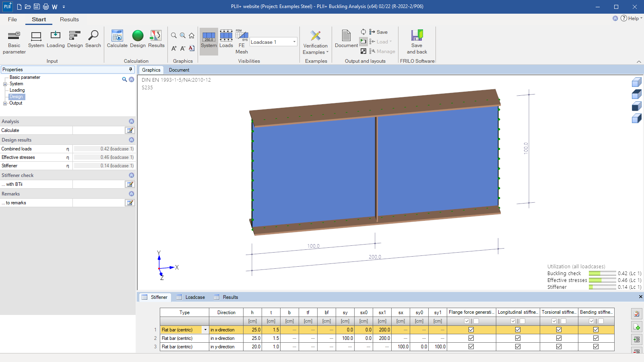Toggle Loads visibility in ribbon
This screenshot has height=362, width=644.
pos(226,39)
